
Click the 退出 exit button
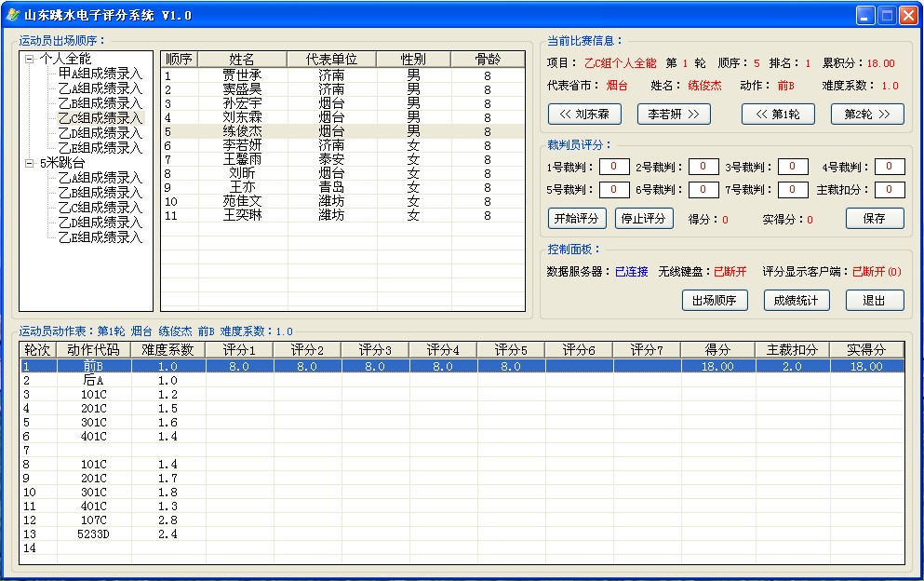(875, 300)
